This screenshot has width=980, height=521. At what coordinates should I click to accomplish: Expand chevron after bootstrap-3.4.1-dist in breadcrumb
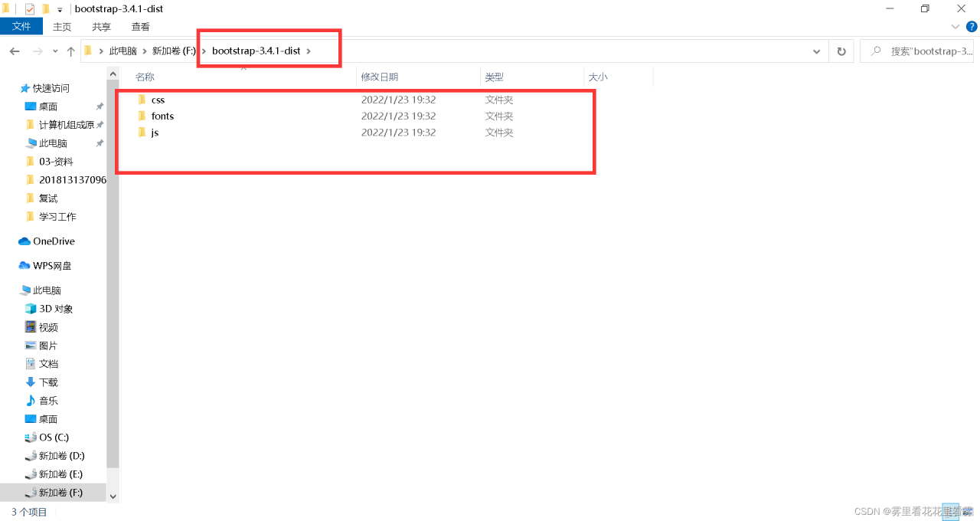tap(309, 51)
